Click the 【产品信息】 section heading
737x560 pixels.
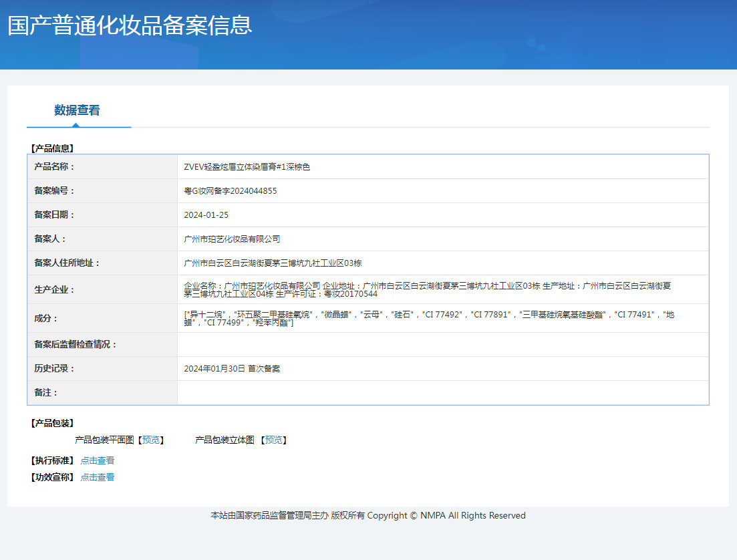coord(52,148)
